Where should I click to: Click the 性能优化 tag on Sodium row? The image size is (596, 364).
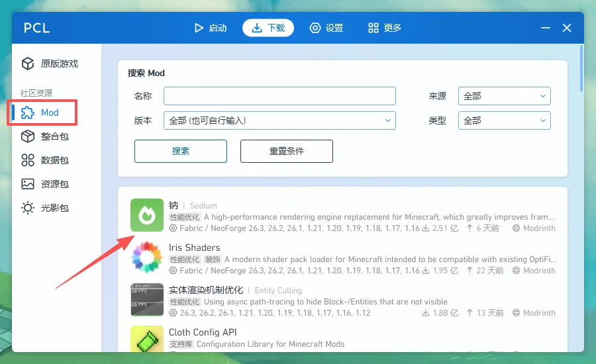click(184, 217)
